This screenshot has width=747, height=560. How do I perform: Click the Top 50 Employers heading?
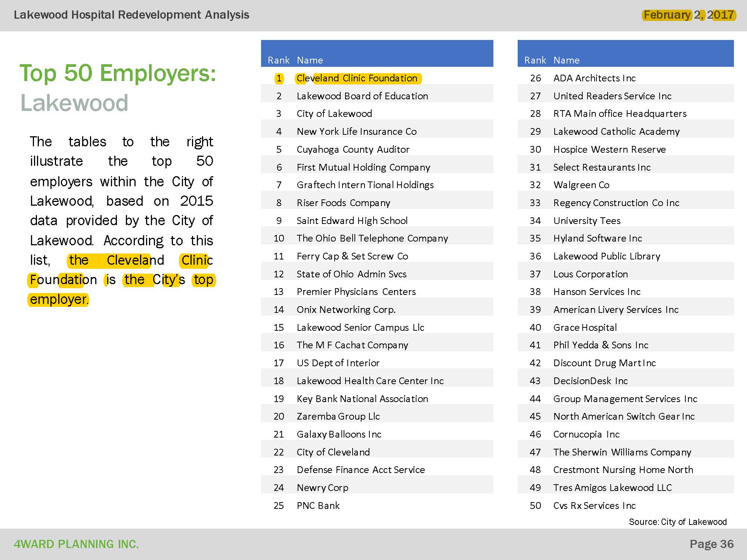pos(118,73)
